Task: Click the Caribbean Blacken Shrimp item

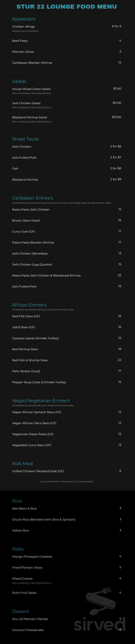Action: click(x=32, y=63)
